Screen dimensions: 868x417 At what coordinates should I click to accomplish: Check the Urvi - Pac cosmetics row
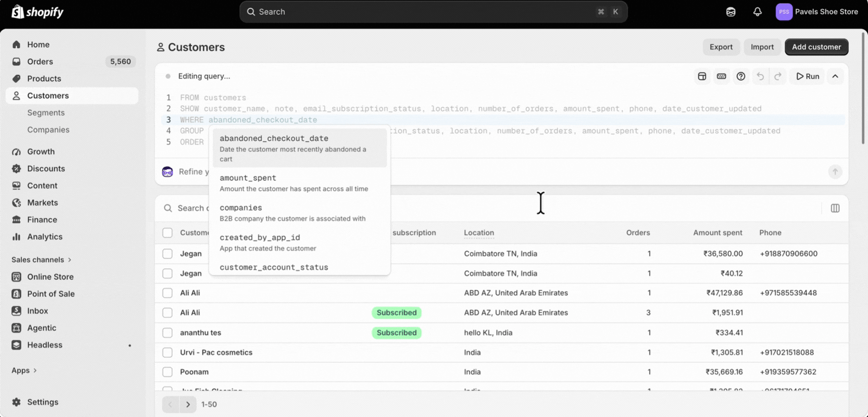pos(168,353)
